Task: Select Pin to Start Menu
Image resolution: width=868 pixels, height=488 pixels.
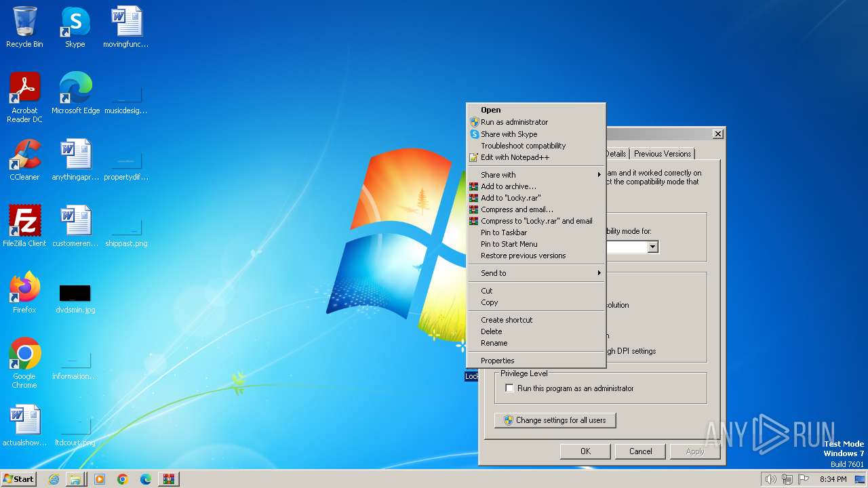Action: click(x=536, y=244)
